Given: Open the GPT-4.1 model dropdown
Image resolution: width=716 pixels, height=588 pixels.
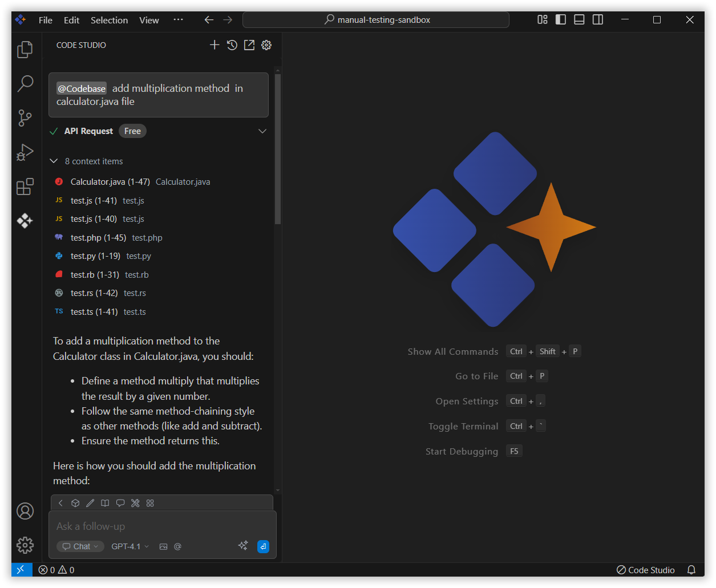Looking at the screenshot, I should pyautogui.click(x=130, y=546).
